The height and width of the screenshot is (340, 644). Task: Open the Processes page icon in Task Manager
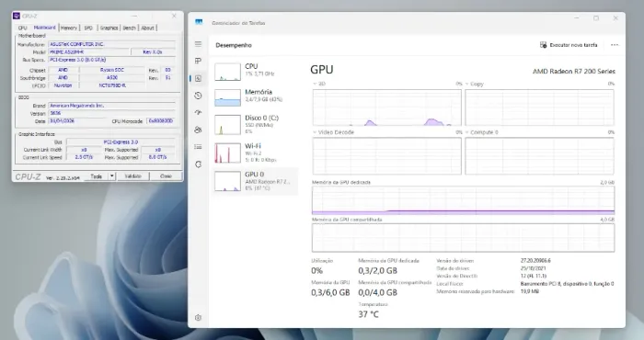(x=199, y=62)
